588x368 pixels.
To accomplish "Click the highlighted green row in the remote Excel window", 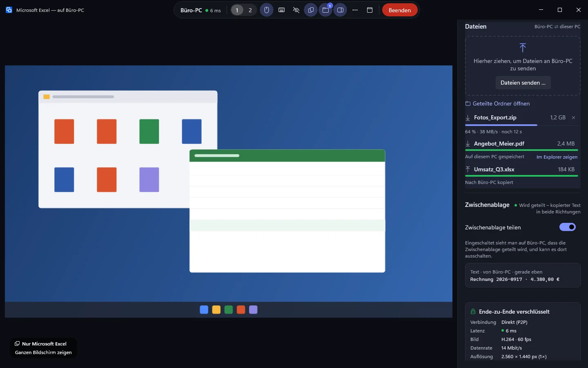I will (287, 225).
